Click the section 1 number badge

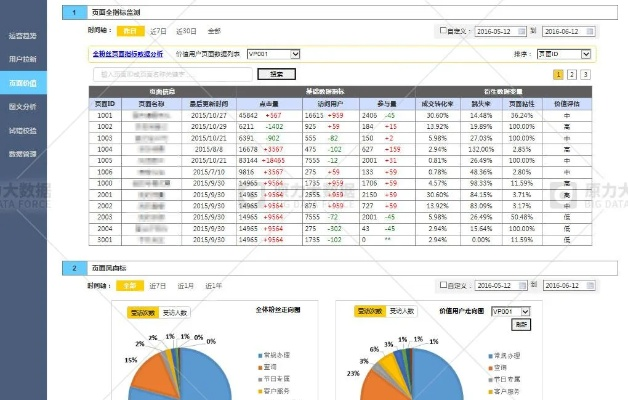point(74,13)
